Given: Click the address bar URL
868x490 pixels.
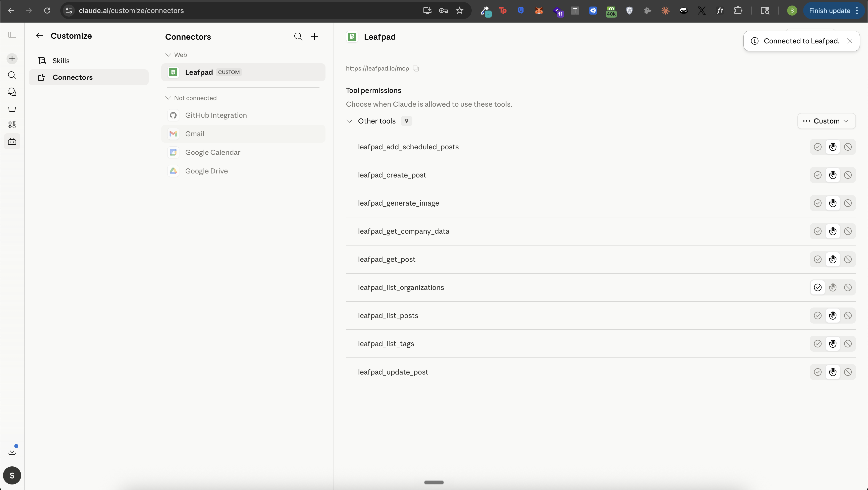Looking at the screenshot, I should pyautogui.click(x=131, y=11).
